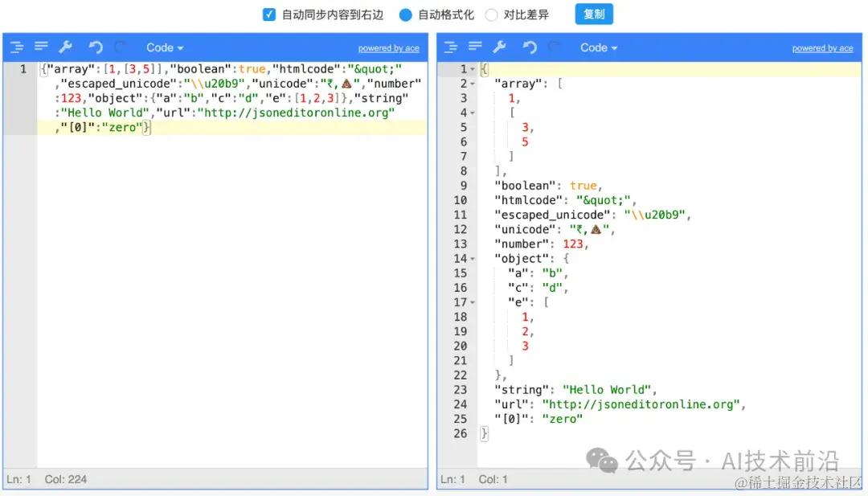Collapse the "array" fold arrow at line 2
This screenshot has width=868, height=496.
coord(473,84)
